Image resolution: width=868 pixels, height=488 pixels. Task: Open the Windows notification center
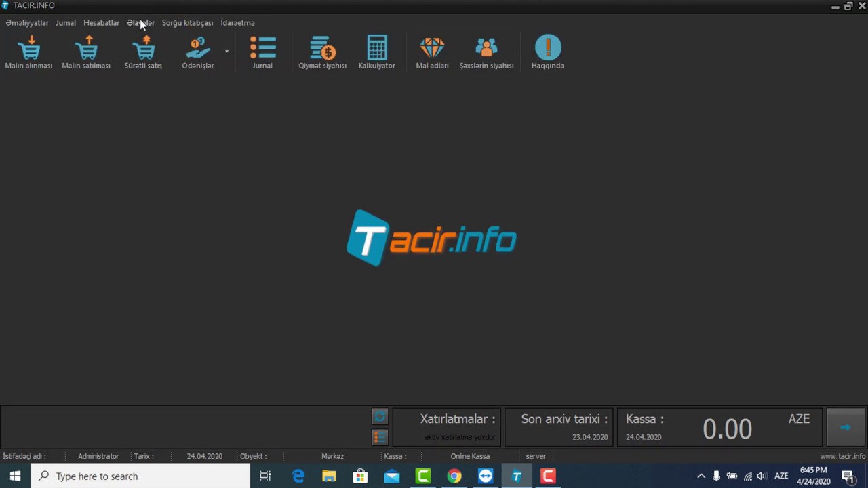point(848,476)
